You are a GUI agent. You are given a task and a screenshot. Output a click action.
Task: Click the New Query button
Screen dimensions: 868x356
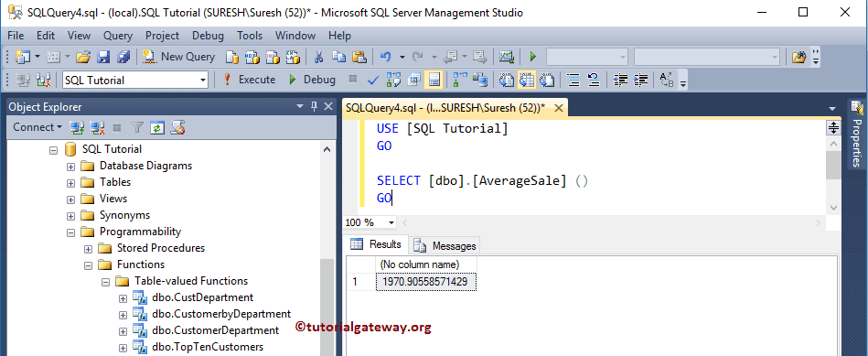point(178,57)
